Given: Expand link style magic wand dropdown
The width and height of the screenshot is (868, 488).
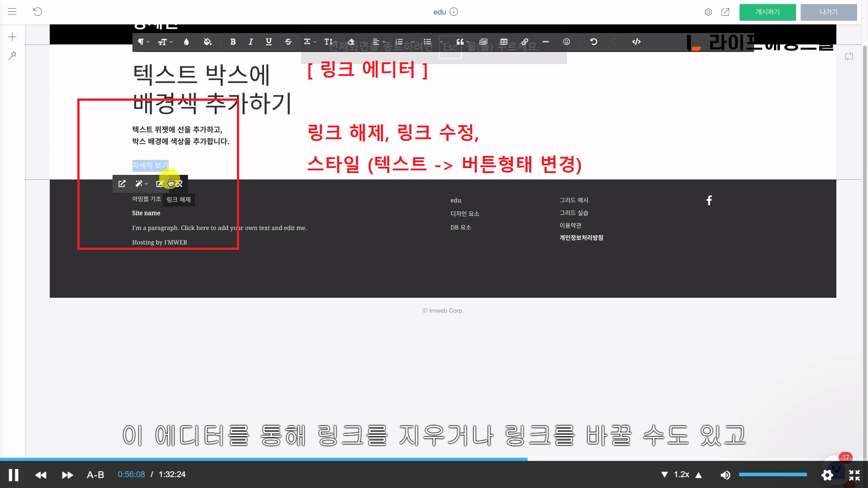Looking at the screenshot, I should pyautogui.click(x=141, y=184).
